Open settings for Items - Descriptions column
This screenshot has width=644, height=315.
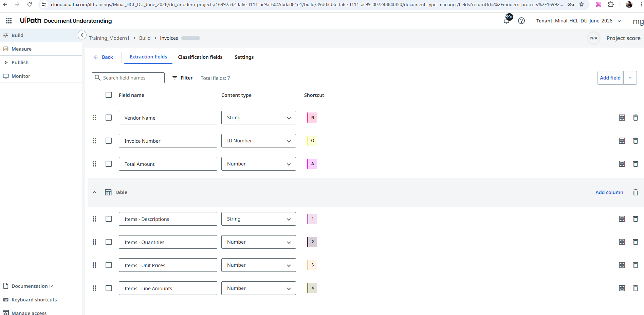tap(622, 219)
